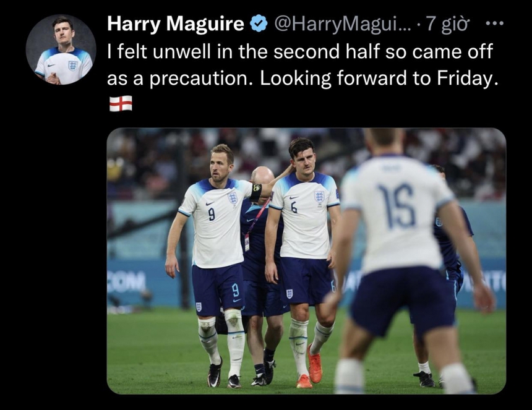532x410 pixels.
Task: Click the blue verified badge
Action: tap(258, 24)
